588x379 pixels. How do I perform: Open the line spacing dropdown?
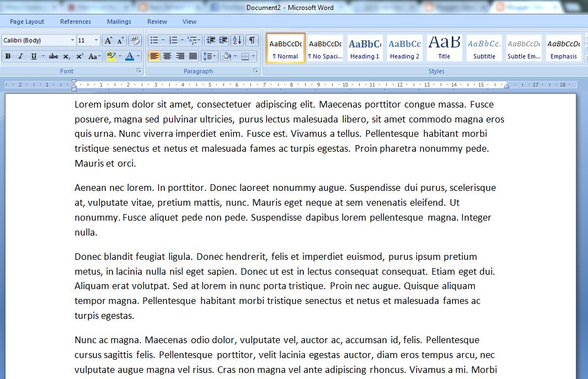[210, 56]
